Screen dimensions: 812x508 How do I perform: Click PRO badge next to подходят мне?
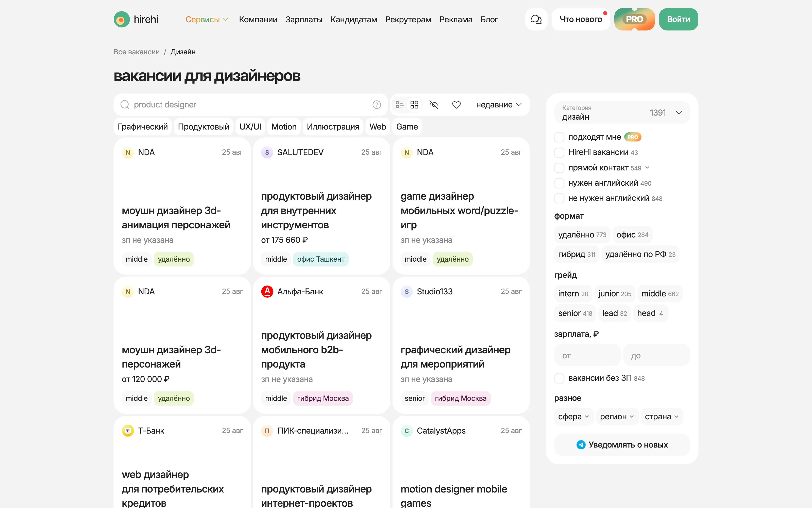tap(633, 137)
